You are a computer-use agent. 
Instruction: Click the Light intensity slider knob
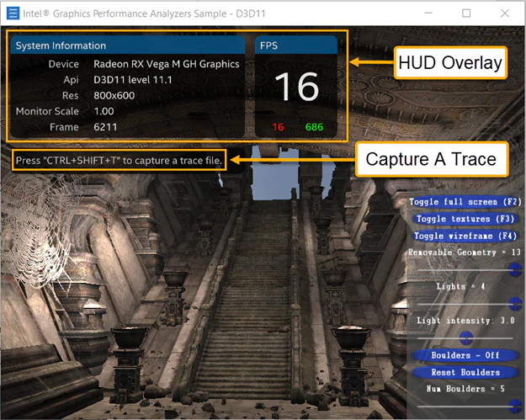coord(465,337)
